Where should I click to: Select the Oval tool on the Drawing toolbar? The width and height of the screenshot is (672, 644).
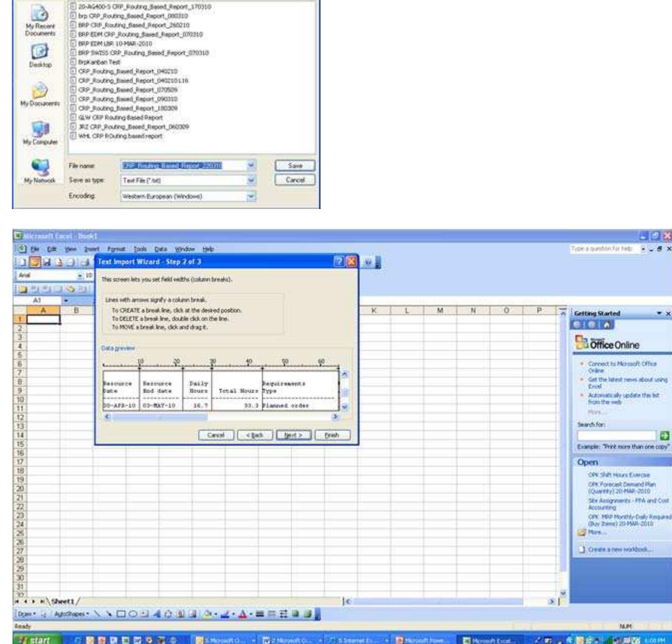[x=134, y=614]
